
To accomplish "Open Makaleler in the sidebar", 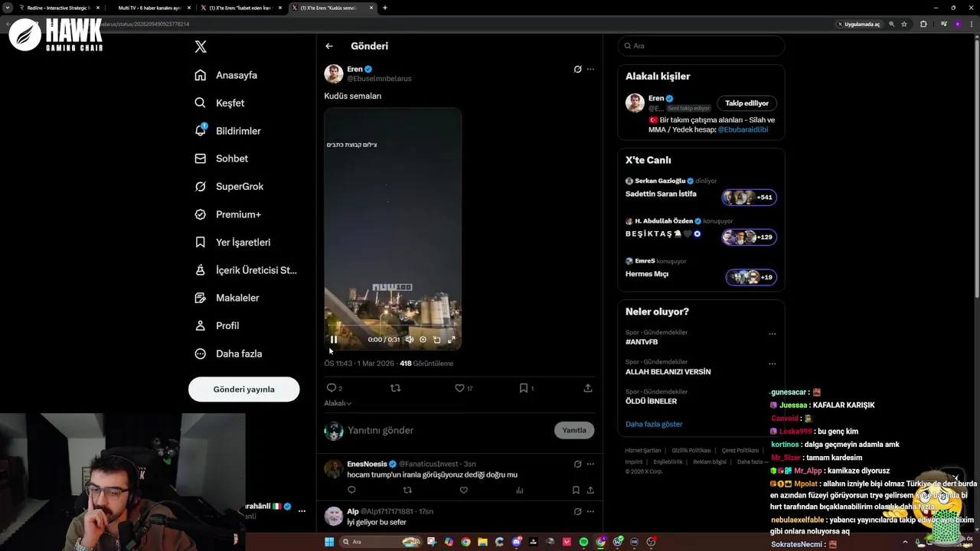I will (227, 298).
